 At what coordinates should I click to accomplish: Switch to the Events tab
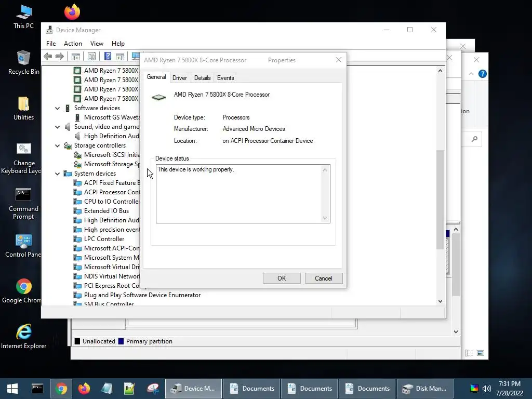(225, 78)
